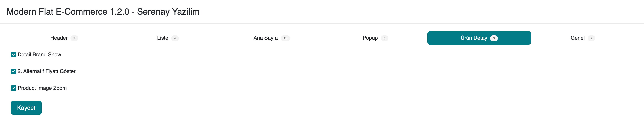Click the badge 3 on Ürün Detay
Screen dimensions: 644x124
click(494, 38)
